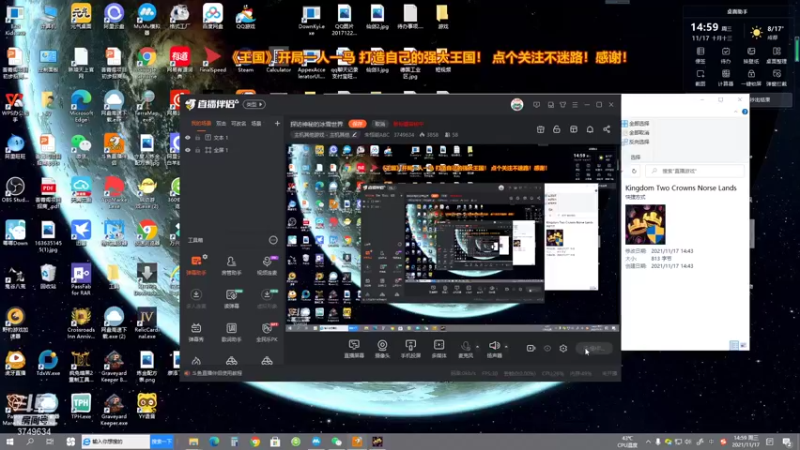Toggle lock icon on 全屏 1 source
This screenshot has height=450, width=800.
click(x=198, y=150)
